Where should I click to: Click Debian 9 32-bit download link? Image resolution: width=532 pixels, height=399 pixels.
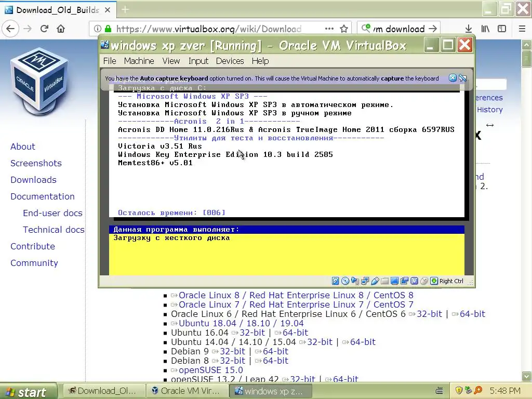[232, 351]
